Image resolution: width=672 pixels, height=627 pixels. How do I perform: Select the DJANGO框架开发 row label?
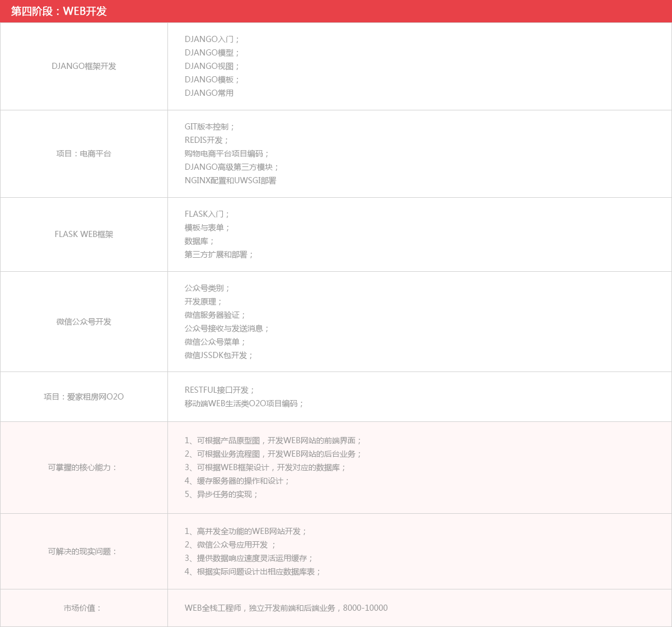click(x=84, y=66)
